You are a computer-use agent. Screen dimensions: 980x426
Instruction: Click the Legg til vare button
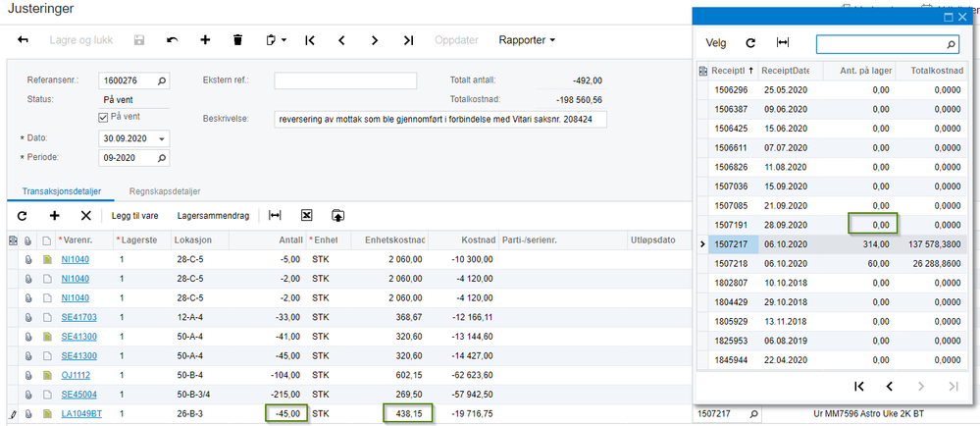[135, 216]
